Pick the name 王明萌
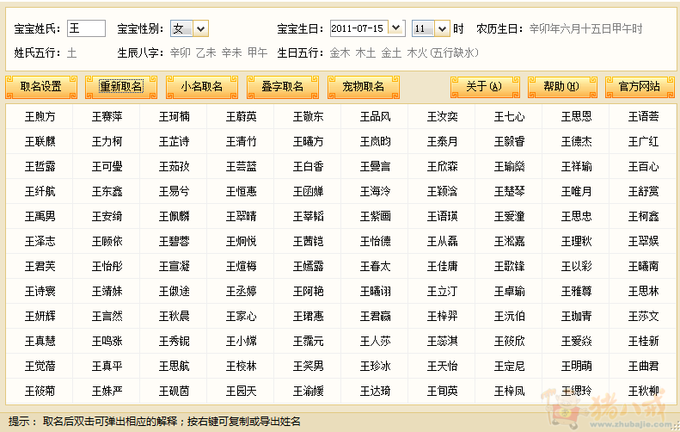 point(576,367)
